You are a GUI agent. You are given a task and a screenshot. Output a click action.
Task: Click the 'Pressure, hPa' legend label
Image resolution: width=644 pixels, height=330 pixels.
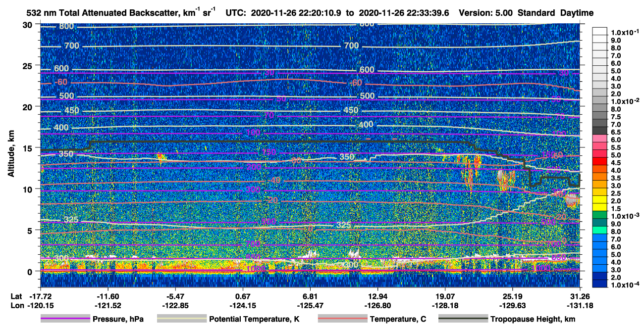point(119,320)
